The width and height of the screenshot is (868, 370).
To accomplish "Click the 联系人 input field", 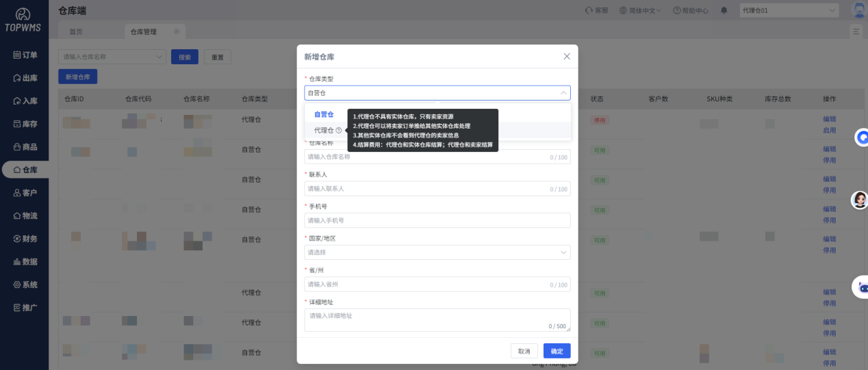I will tap(437, 189).
